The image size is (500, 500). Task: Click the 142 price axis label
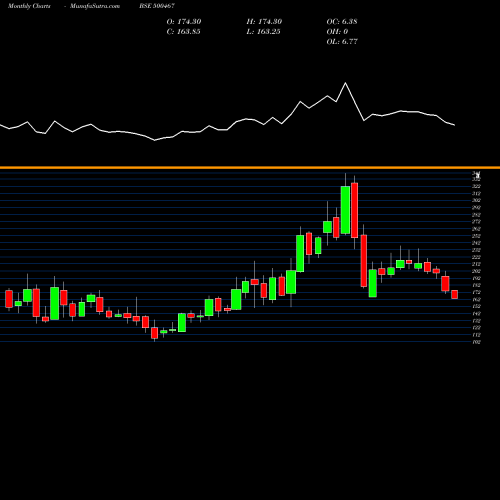(x=476, y=314)
